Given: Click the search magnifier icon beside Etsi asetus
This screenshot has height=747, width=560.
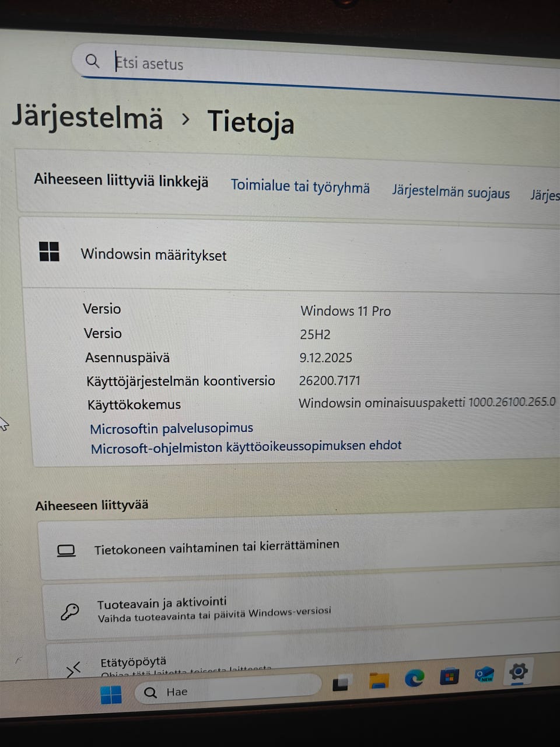Looking at the screenshot, I should pyautogui.click(x=92, y=61).
